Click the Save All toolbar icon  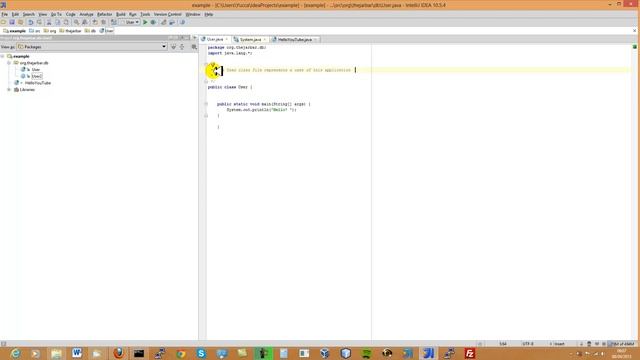[x=12, y=22]
